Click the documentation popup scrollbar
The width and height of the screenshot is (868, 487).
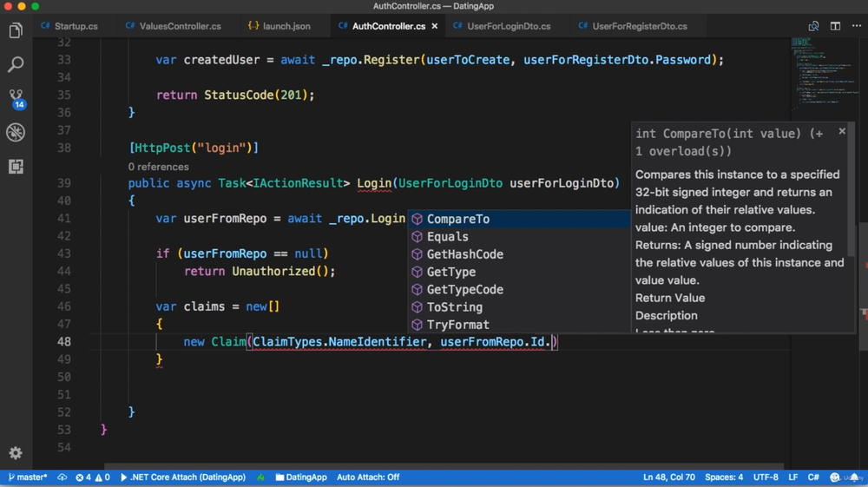coord(852,191)
